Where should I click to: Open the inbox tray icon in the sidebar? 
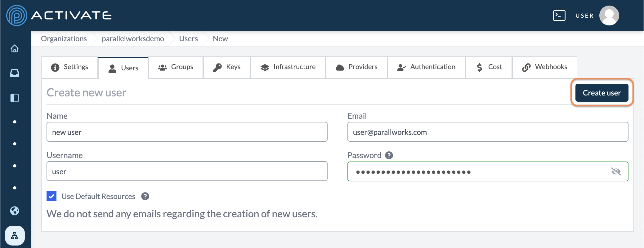[x=15, y=73]
